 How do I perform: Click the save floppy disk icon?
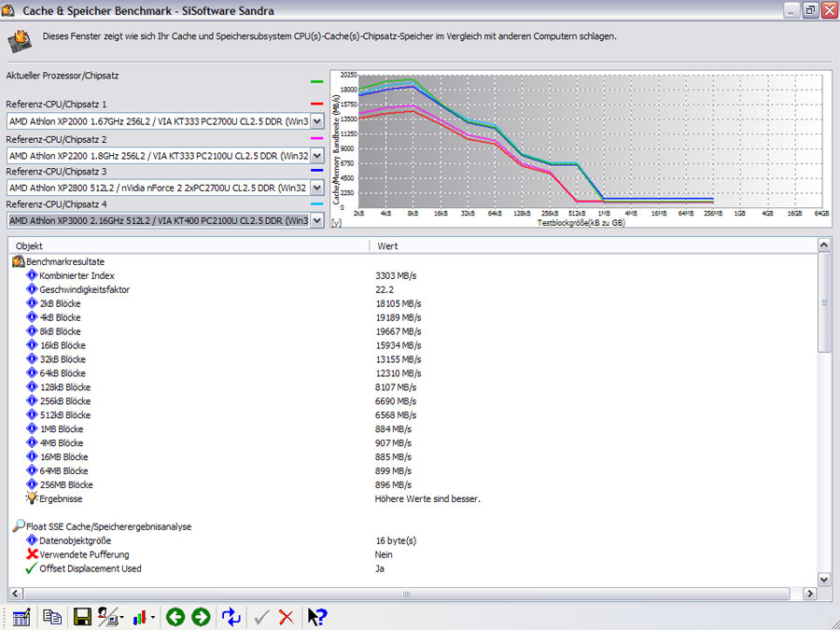pos(82,617)
